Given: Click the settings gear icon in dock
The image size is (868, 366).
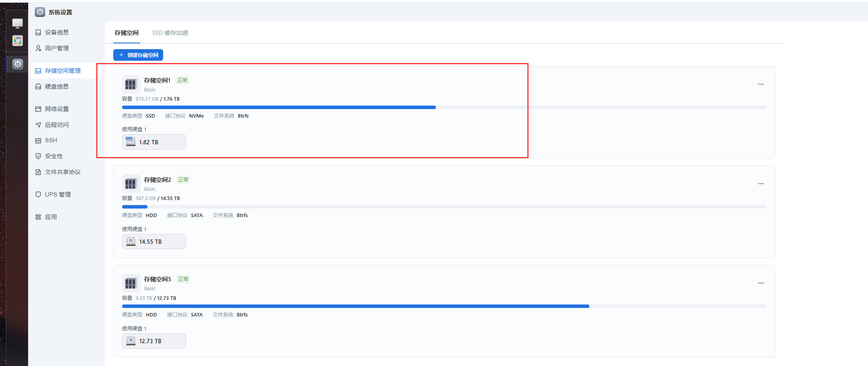Looking at the screenshot, I should click(x=18, y=64).
